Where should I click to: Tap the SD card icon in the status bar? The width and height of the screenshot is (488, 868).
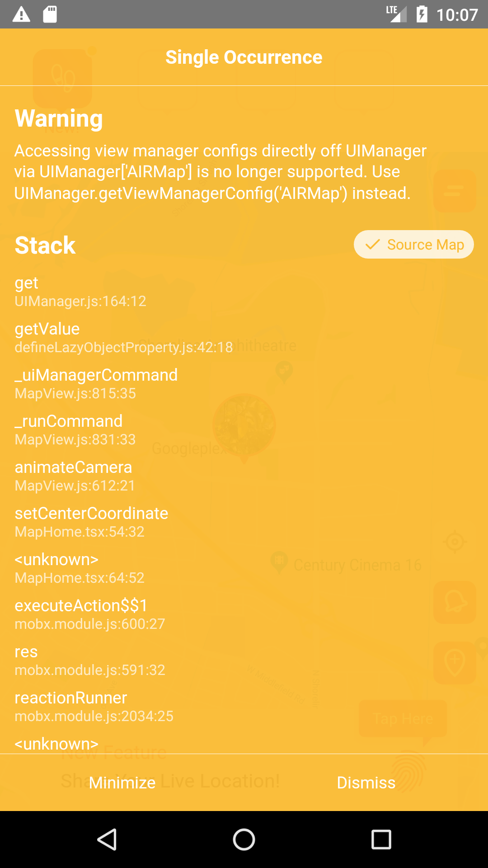[50, 14]
